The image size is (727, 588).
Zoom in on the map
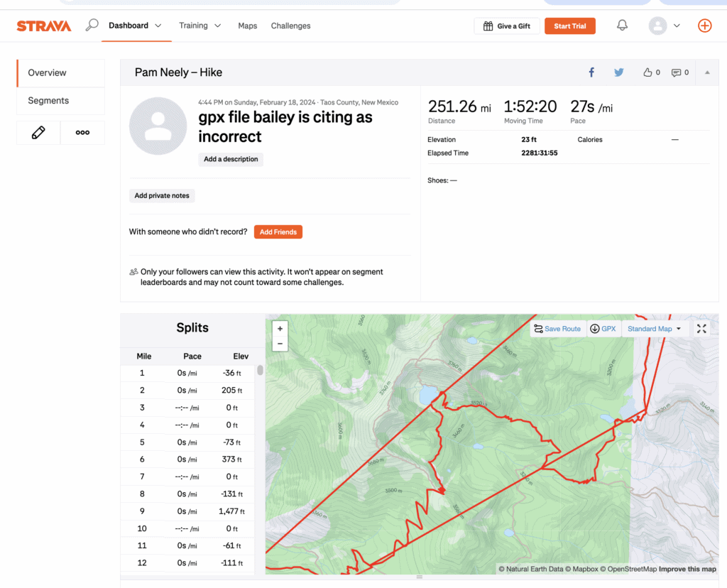(x=280, y=329)
